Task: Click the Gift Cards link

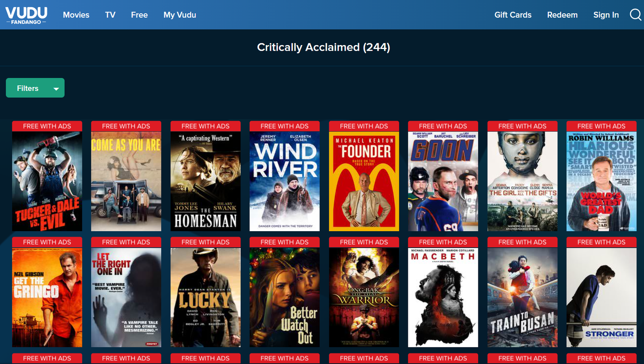Action: [513, 15]
